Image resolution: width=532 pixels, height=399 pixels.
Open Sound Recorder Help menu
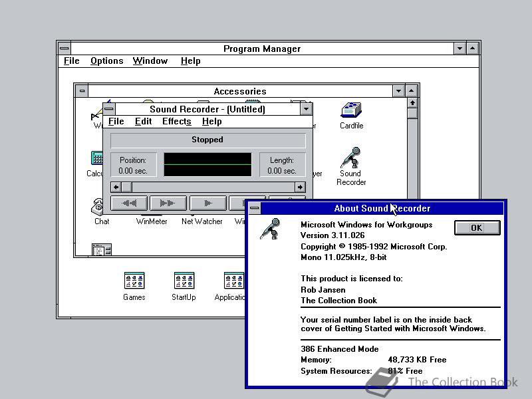(x=211, y=122)
